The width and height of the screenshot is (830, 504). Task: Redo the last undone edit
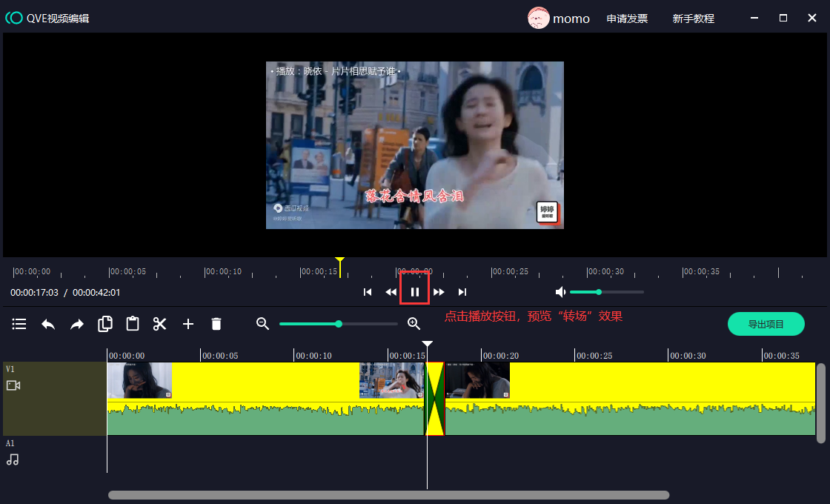(x=77, y=324)
